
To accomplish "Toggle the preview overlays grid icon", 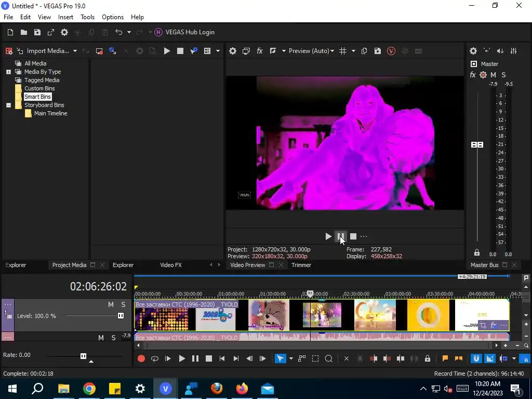I will (343, 51).
